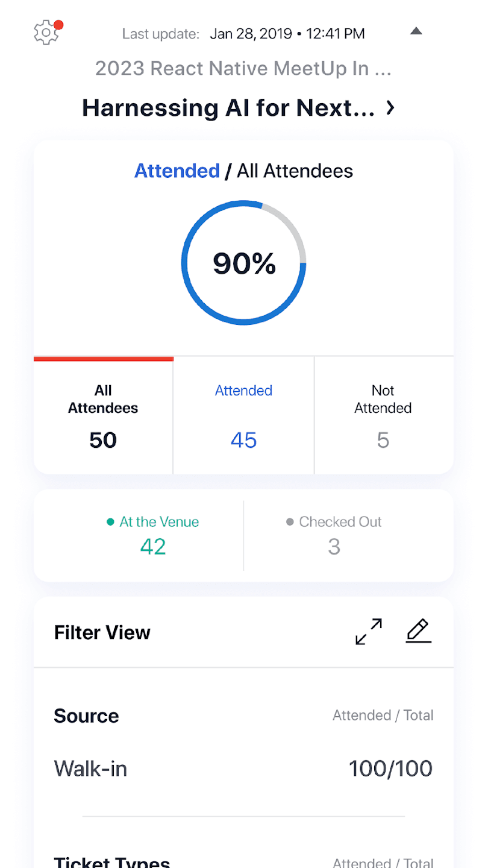The image size is (488, 868).
Task: Collapse the header with the up arrow
Action: pyautogui.click(x=416, y=31)
